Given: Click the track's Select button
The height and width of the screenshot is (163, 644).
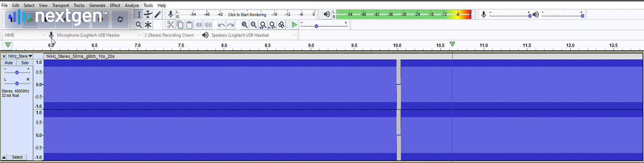Looking at the screenshot, I should pyautogui.click(x=17, y=157).
